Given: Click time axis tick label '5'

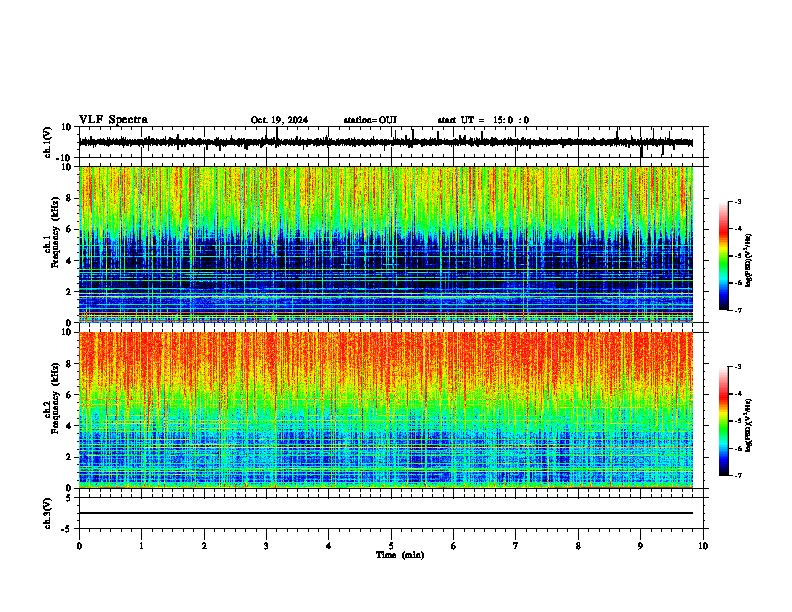Looking at the screenshot, I should (x=391, y=546).
